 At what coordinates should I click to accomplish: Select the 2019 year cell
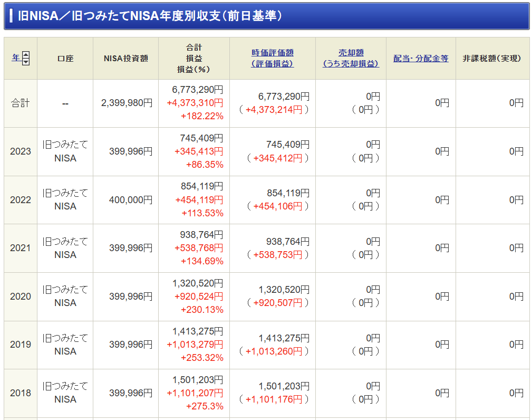[21, 345]
